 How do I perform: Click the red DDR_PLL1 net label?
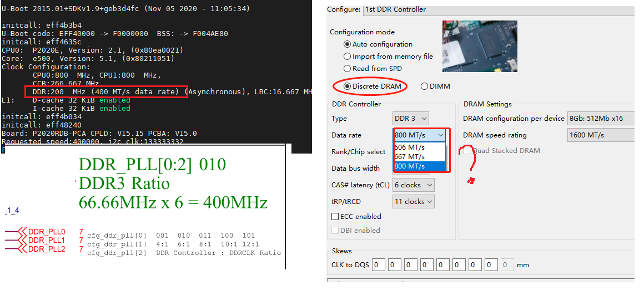click(x=47, y=240)
